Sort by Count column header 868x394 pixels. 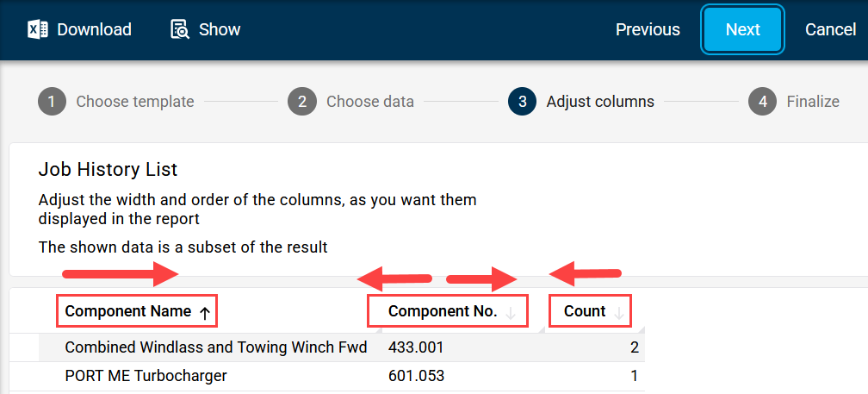pyautogui.click(x=584, y=311)
